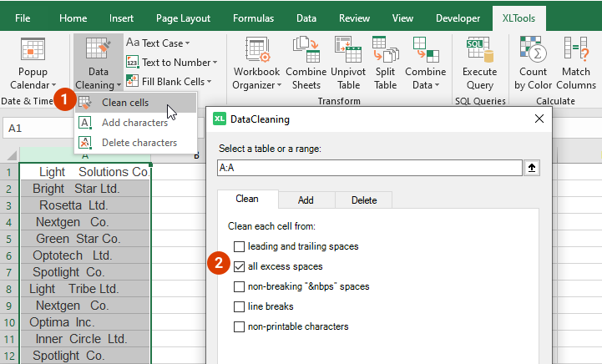Click the Count by Color icon
Image resolution: width=602 pixels, height=364 pixels.
click(x=532, y=64)
